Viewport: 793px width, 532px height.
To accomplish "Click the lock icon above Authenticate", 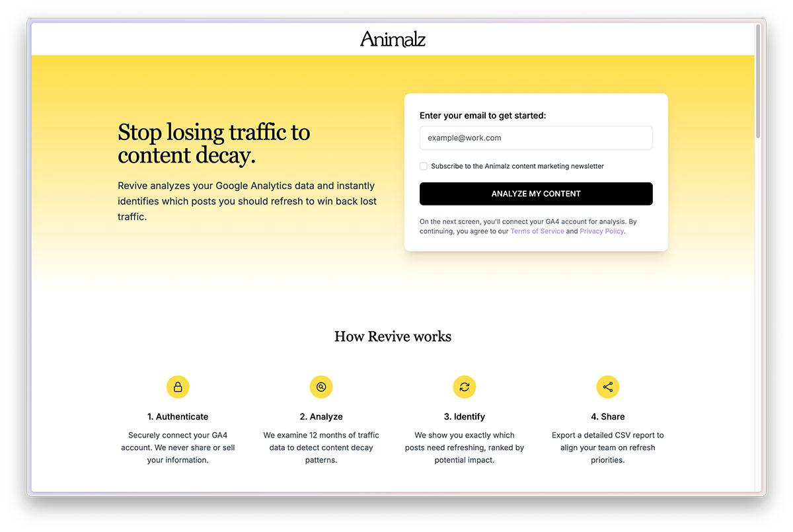I will pos(178,387).
